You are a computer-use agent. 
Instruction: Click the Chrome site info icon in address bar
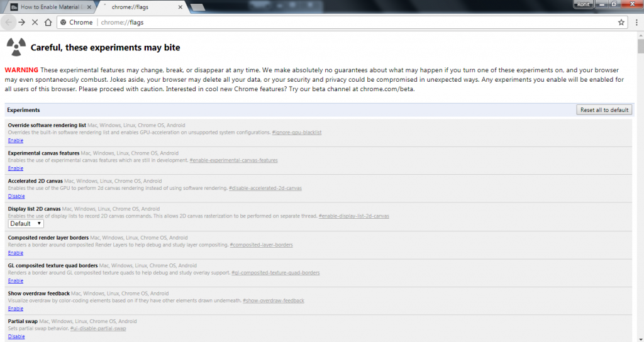[x=64, y=22]
